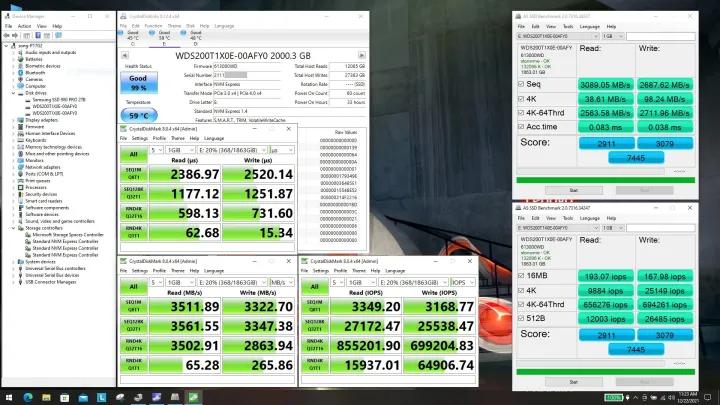Show previous disk with CrystalDiskInfo left arrow
720x405 pixels.
(x=125, y=56)
